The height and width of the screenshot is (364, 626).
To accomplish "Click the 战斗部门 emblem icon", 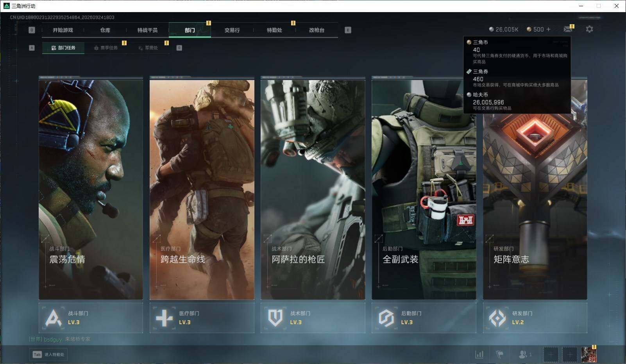I will pyautogui.click(x=53, y=318).
